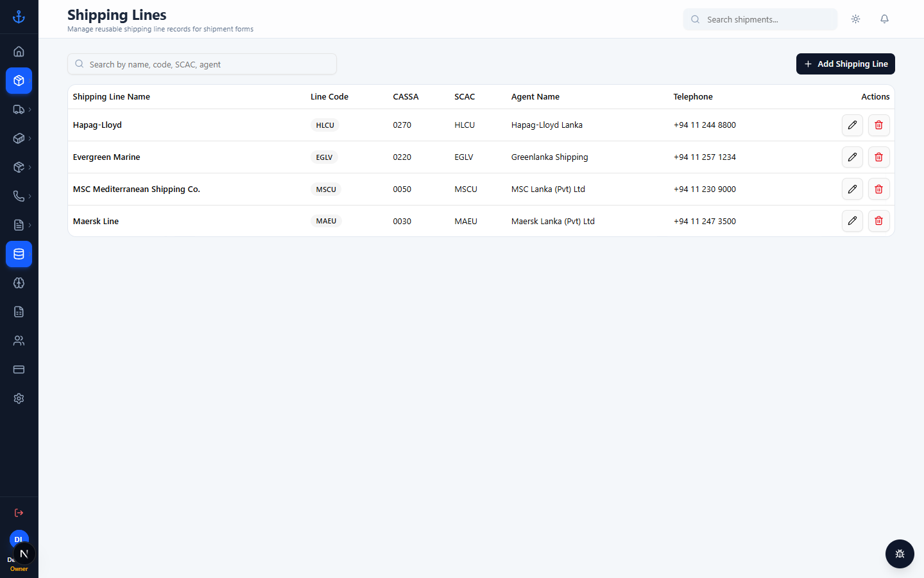Screen dimensions: 924x578
Task: Click the Evergreen Marine name cell
Action: pyautogui.click(x=107, y=157)
